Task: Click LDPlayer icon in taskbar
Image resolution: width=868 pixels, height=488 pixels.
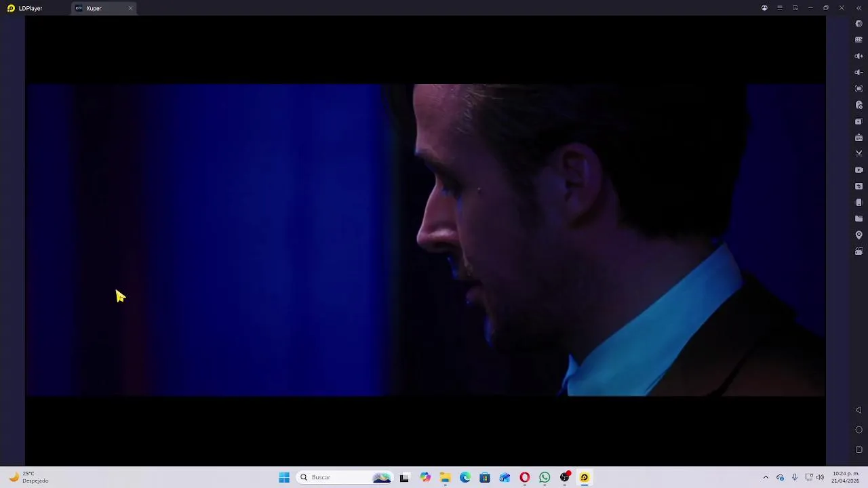Action: (585, 477)
